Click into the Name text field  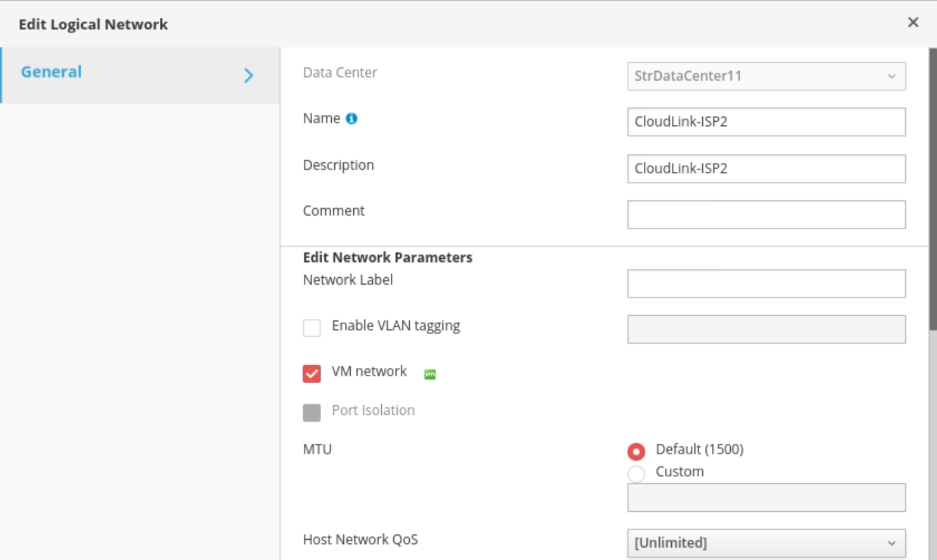pos(766,122)
